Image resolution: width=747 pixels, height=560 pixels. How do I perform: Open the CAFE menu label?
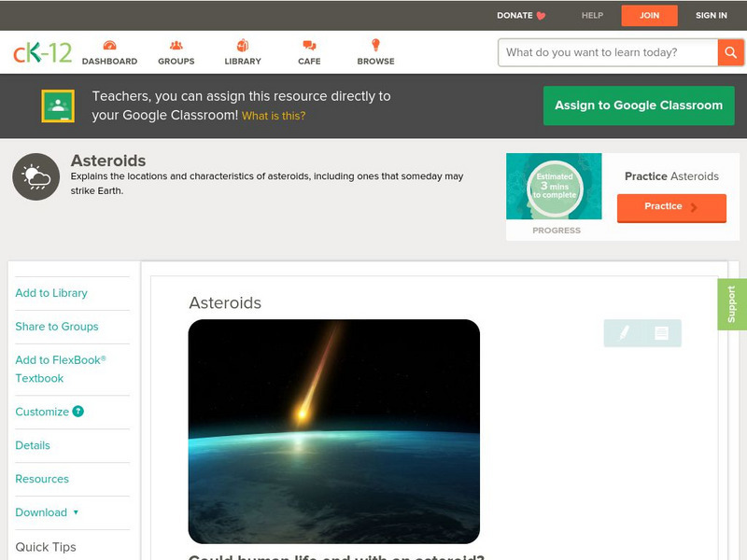[309, 62]
